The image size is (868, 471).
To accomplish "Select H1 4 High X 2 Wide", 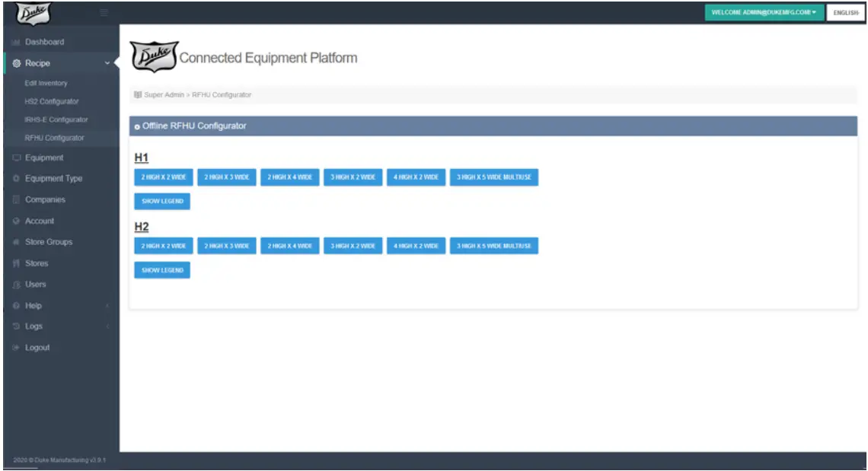I will [x=416, y=177].
